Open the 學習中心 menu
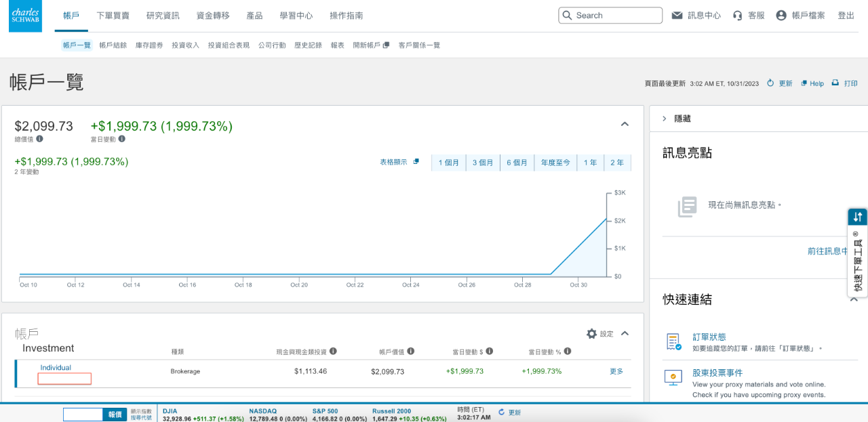The height and width of the screenshot is (422, 868). 296,16
